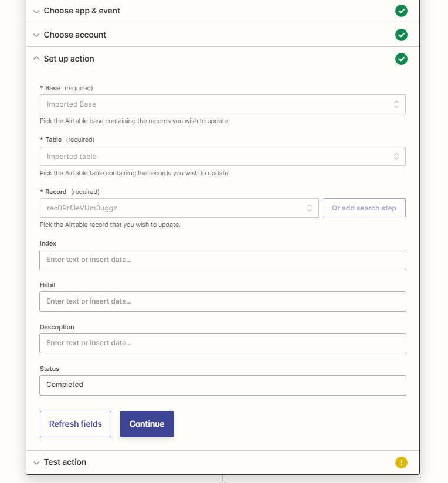Open the Record selection dropdown
The image size is (448, 483).
(x=179, y=208)
